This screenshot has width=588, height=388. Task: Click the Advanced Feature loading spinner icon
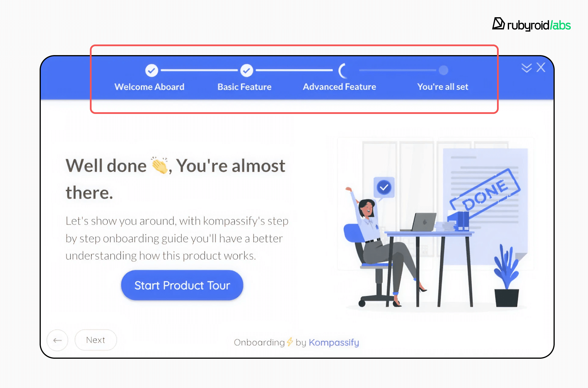(343, 71)
